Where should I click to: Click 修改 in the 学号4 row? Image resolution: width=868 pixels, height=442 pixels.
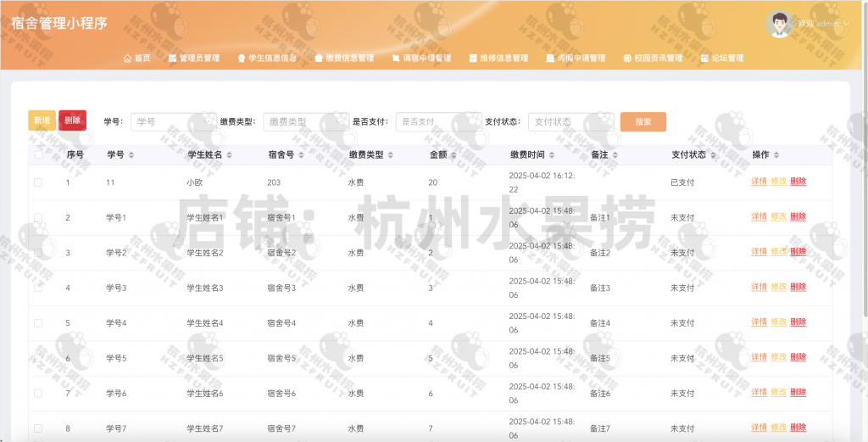click(779, 322)
